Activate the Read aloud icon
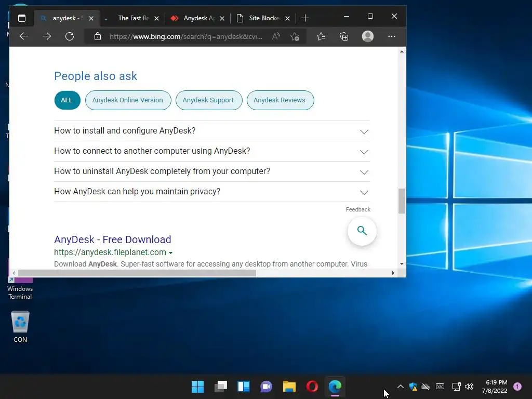 point(276,36)
